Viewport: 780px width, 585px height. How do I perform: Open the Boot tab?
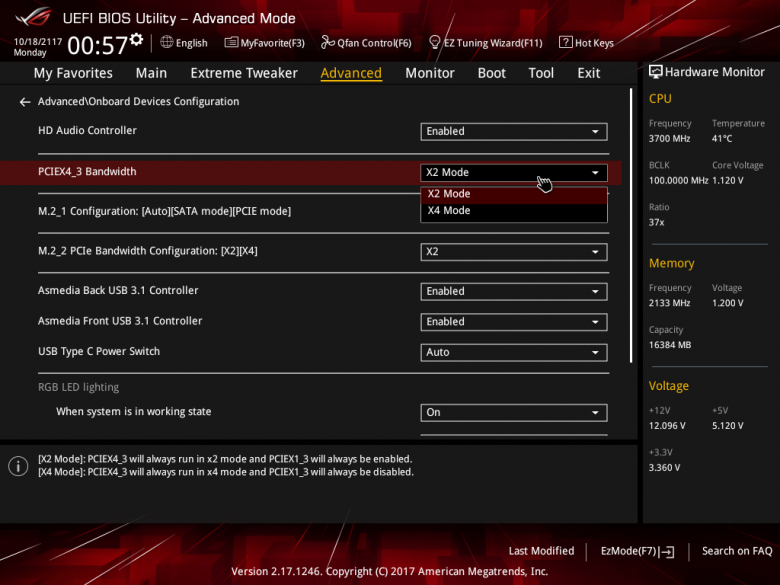[491, 73]
